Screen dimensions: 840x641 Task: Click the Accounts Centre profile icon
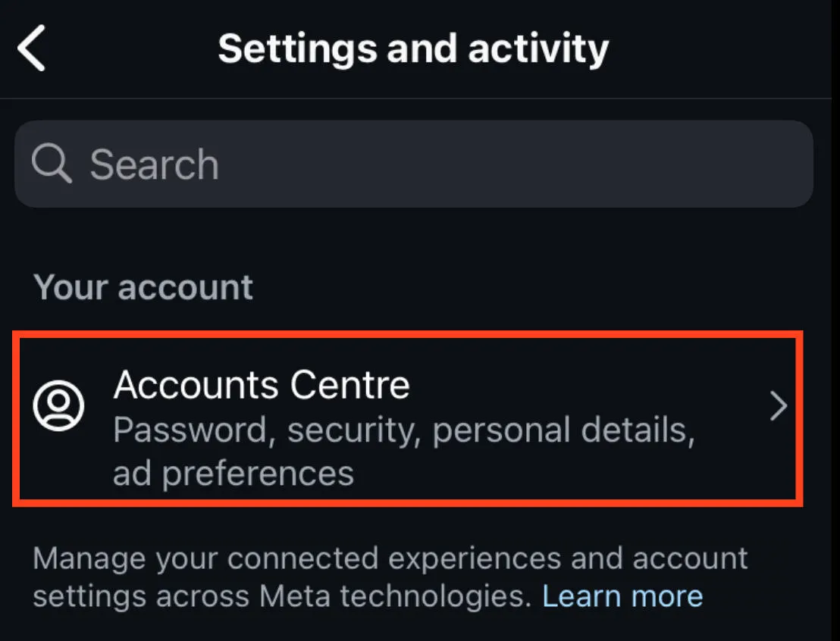point(58,407)
